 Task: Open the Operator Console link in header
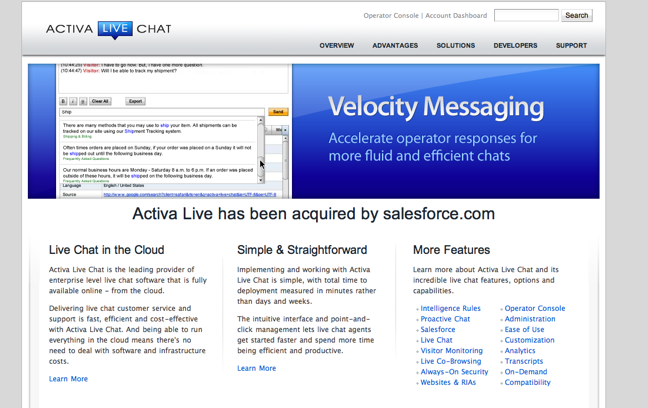tap(391, 16)
